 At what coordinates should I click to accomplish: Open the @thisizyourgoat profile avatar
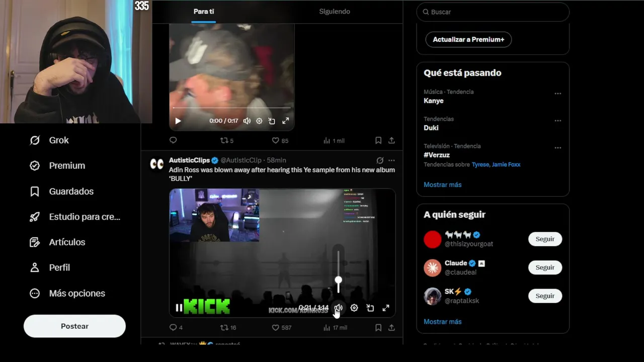point(432,239)
